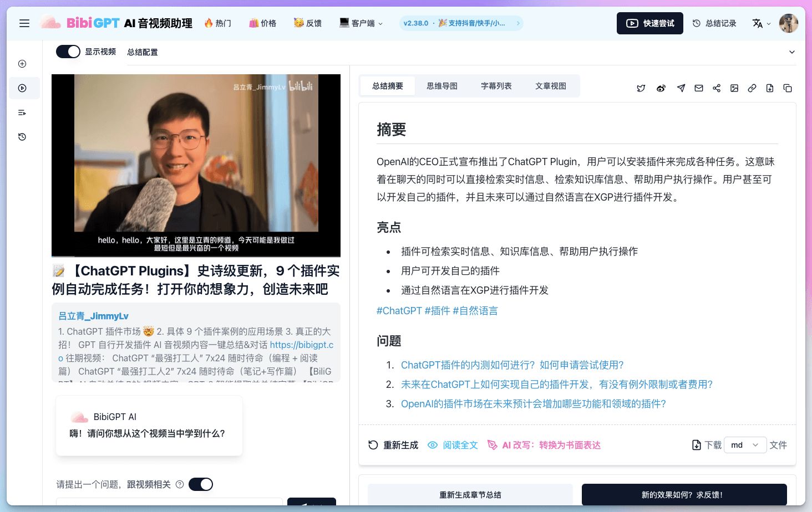Viewport: 812px width, 512px height.
Task: Open the hamburger menu
Action: 24,23
